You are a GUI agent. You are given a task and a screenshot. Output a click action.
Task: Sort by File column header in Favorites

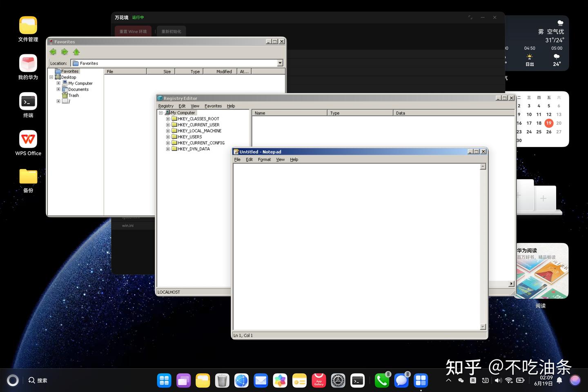pyautogui.click(x=125, y=71)
